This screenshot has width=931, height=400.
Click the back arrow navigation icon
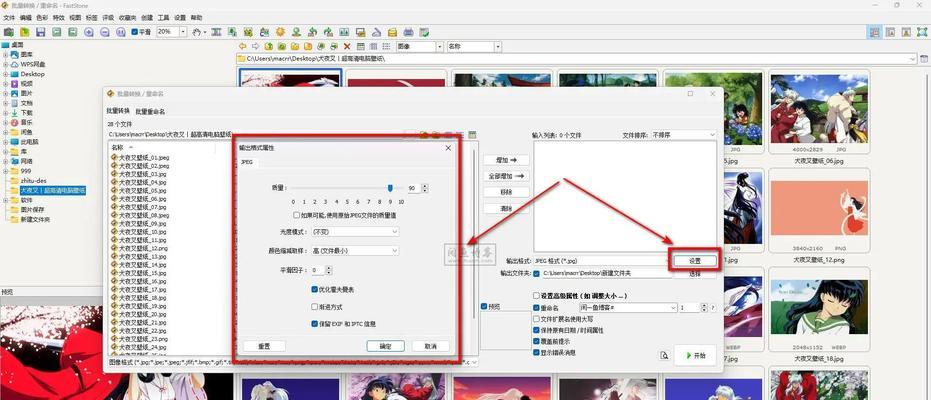click(x=243, y=46)
